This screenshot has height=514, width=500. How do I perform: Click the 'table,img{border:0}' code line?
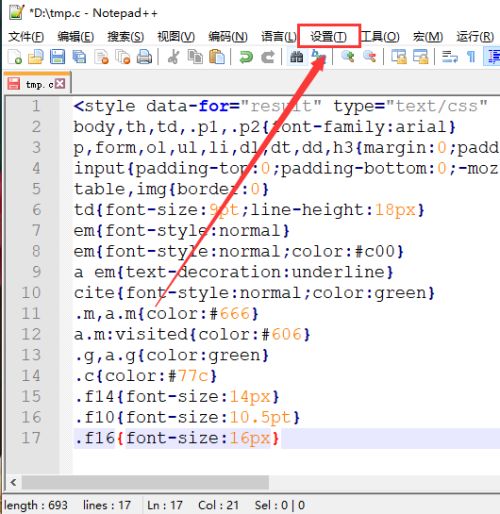point(171,189)
